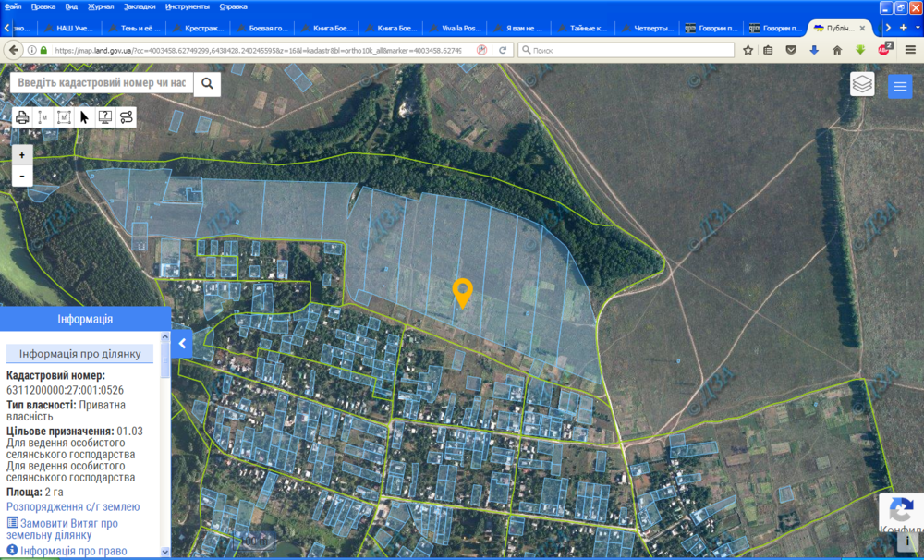The width and height of the screenshot is (924, 560).
Task: Select the area measurement tool
Action: pyautogui.click(x=64, y=117)
